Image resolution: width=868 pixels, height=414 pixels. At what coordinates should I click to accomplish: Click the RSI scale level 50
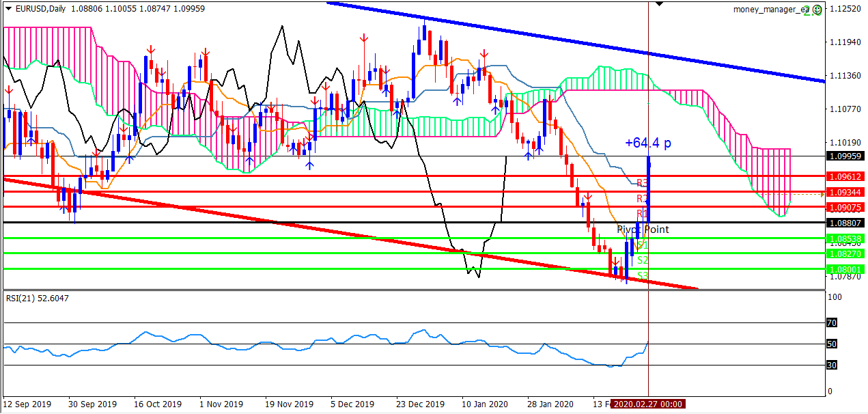pos(832,344)
